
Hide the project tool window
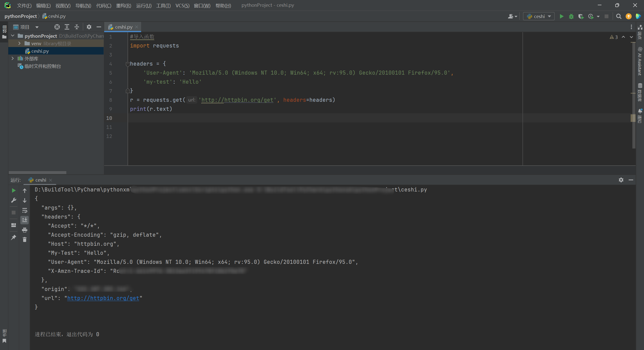(x=99, y=27)
